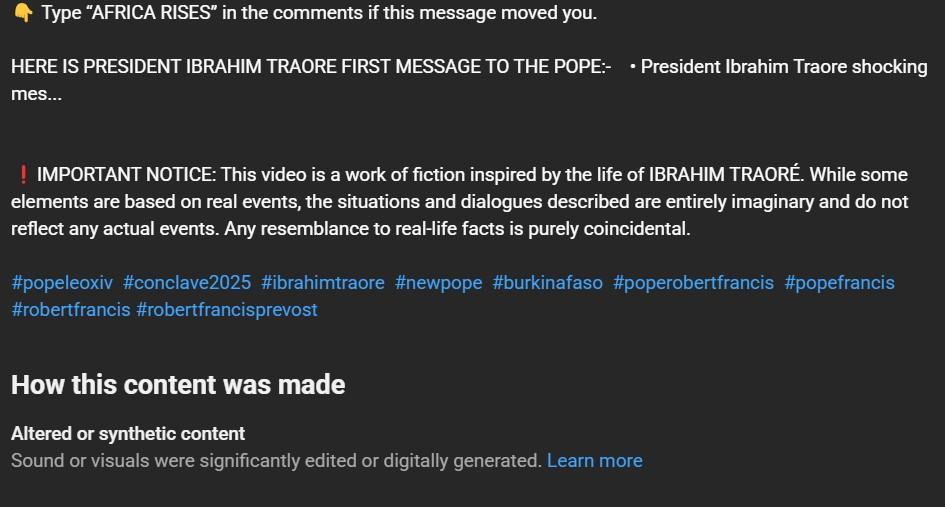
Task: Open the #newpope hashtag
Action: pyautogui.click(x=439, y=283)
